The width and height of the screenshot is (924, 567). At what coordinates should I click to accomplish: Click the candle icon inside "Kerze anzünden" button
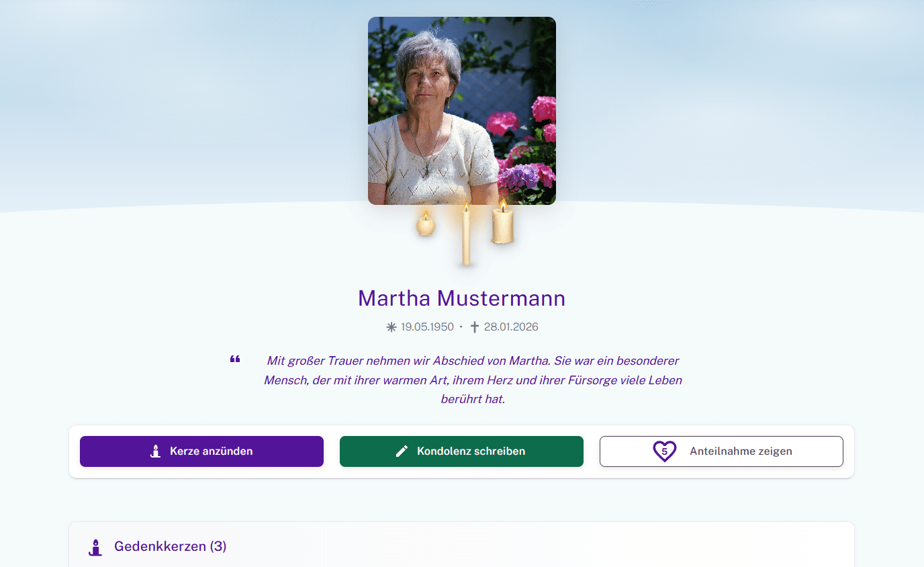pos(156,451)
